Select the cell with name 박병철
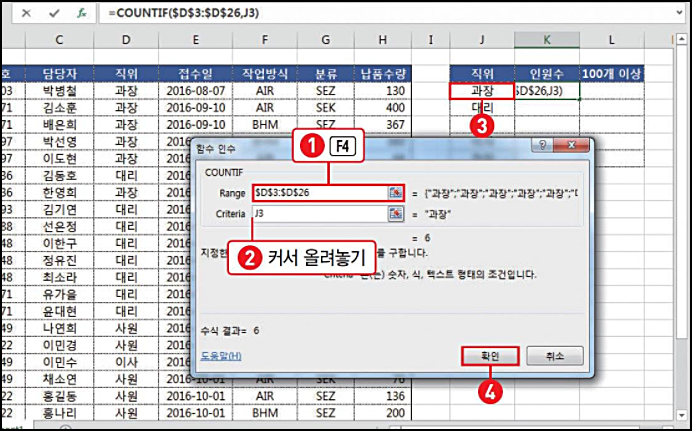 click(x=59, y=91)
